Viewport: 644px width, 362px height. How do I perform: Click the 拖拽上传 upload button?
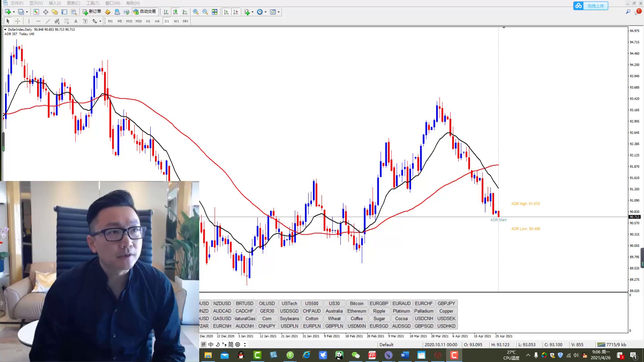pyautogui.click(x=591, y=6)
